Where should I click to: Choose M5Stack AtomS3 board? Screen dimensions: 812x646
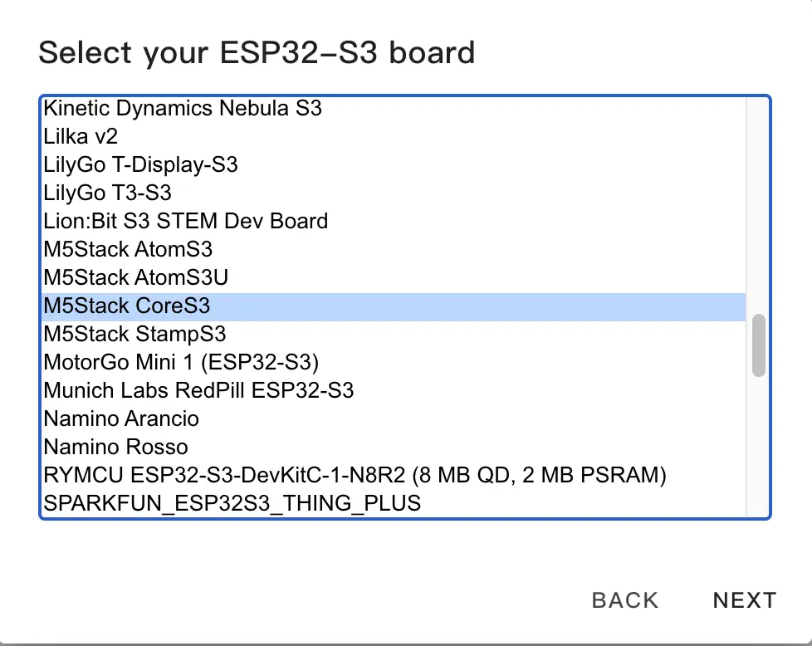pyautogui.click(x=129, y=249)
